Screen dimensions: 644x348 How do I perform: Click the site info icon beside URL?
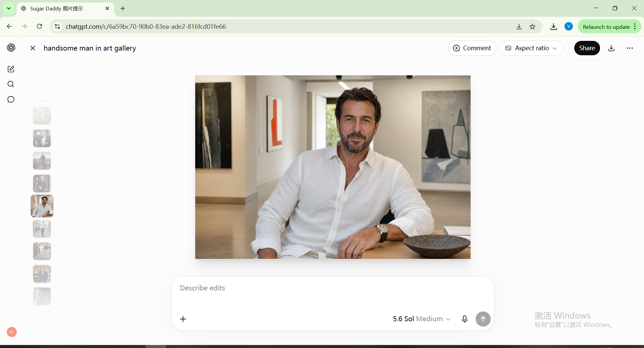(x=57, y=26)
